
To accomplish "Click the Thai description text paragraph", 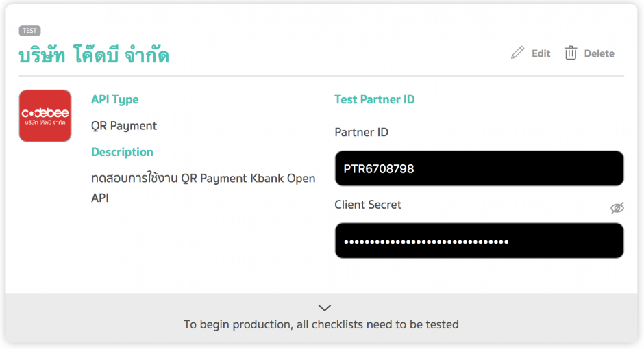I will (x=203, y=188).
